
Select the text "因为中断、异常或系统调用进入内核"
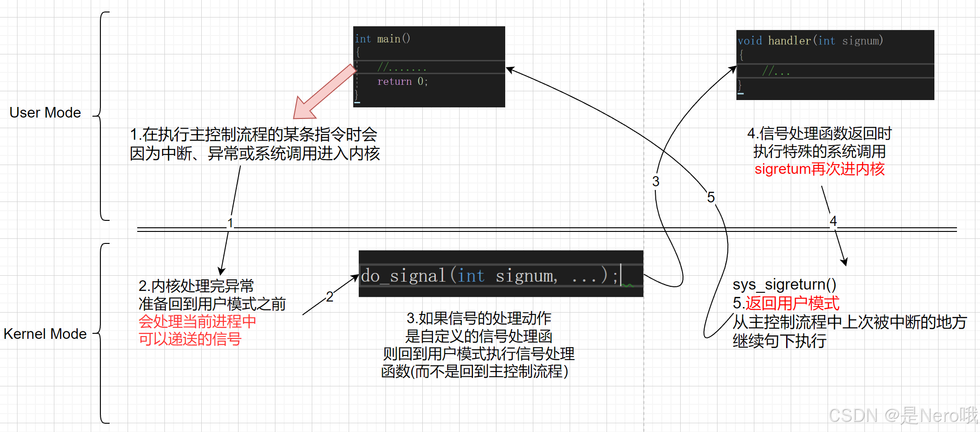[255, 154]
